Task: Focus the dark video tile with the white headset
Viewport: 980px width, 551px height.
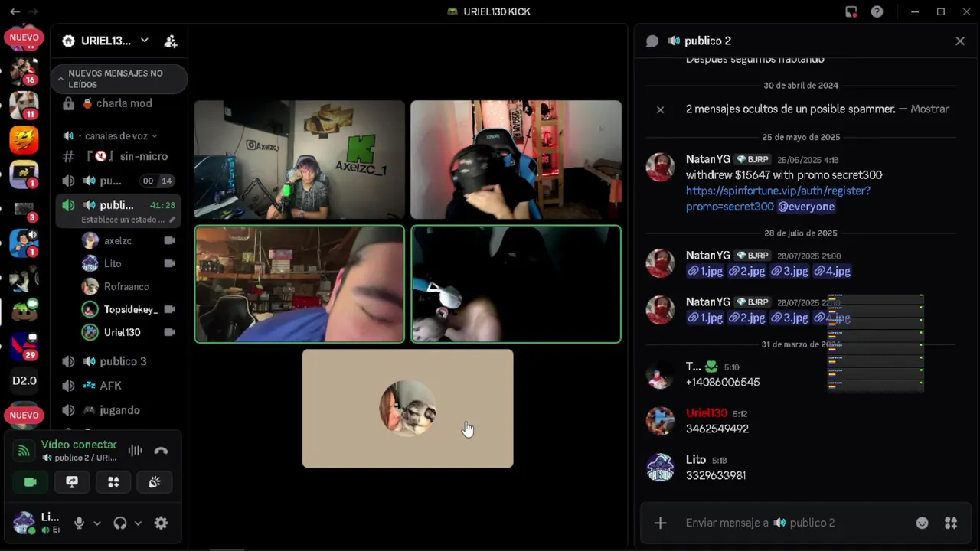Action: pos(516,284)
